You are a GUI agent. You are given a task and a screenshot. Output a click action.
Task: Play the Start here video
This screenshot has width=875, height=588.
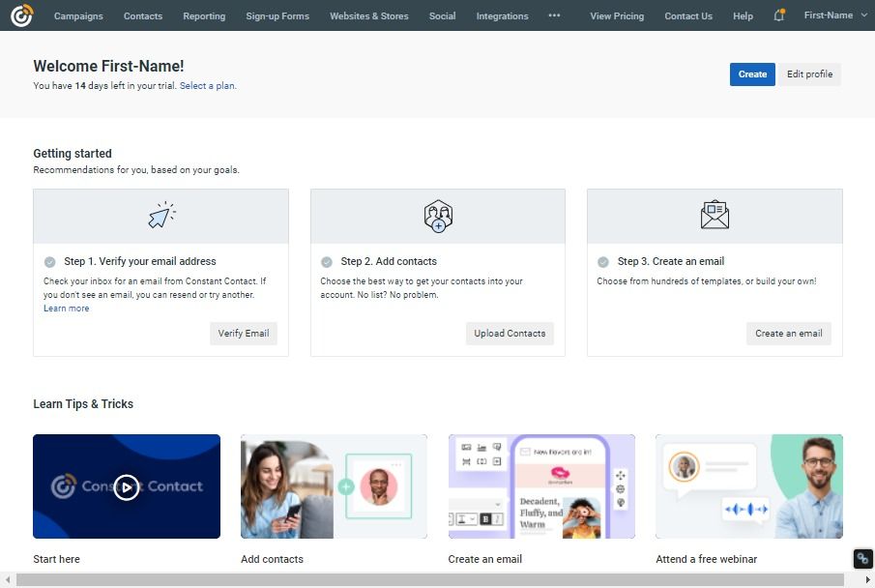pos(127,486)
